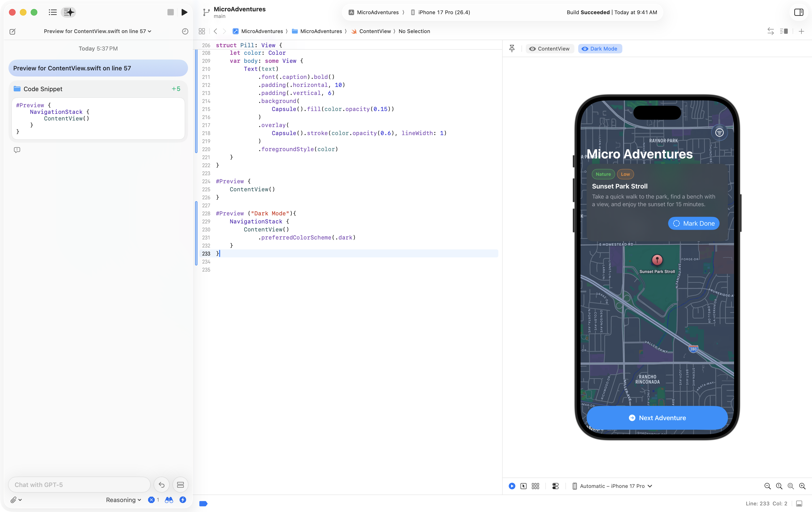This screenshot has height=512, width=812.
Task: Zoom preview to 100 percent
Action: point(779,486)
